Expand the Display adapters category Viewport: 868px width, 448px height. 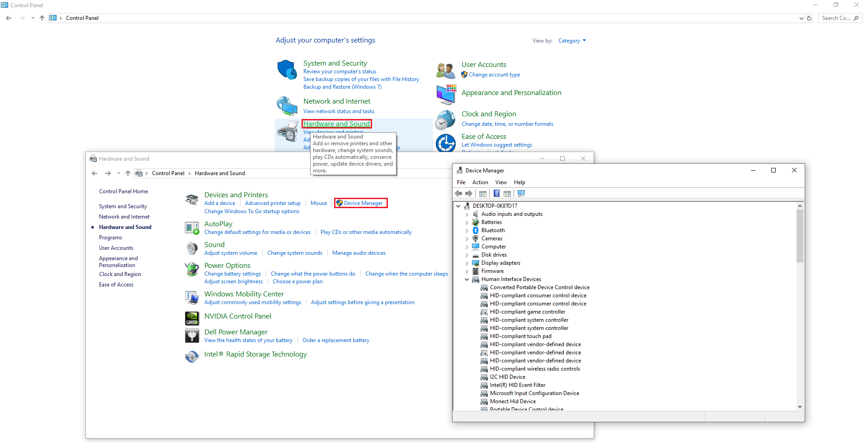coord(467,263)
